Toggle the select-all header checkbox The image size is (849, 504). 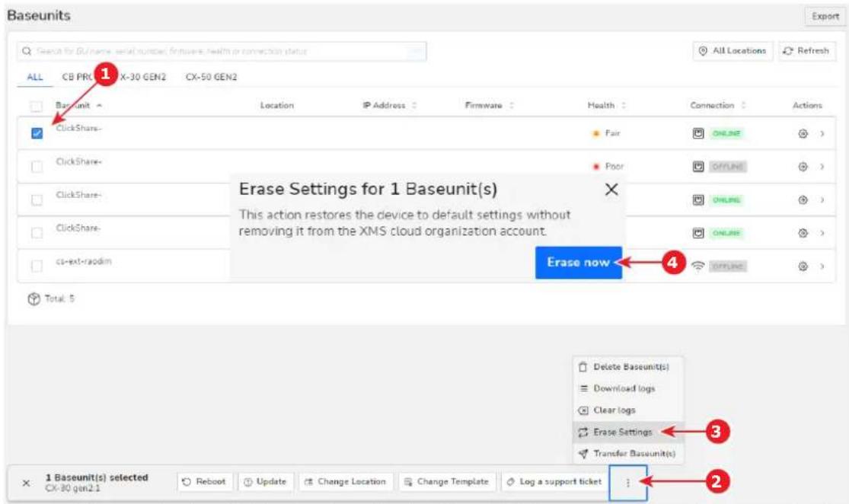click(37, 106)
